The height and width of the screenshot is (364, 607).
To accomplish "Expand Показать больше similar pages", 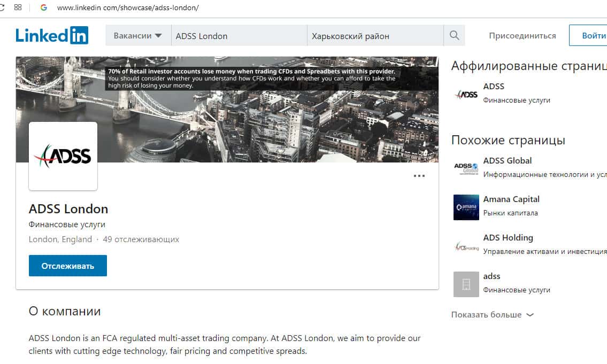I will [493, 314].
